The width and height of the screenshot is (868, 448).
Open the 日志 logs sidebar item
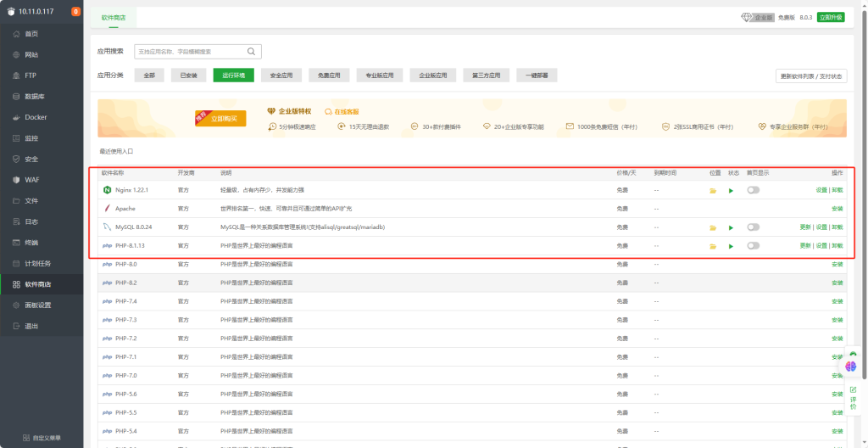(x=42, y=221)
